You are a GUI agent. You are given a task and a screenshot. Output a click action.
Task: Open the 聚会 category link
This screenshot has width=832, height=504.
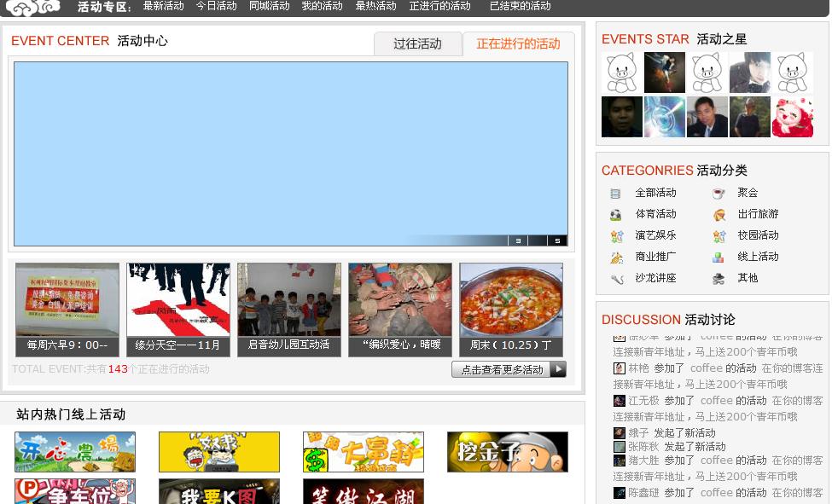(x=748, y=193)
